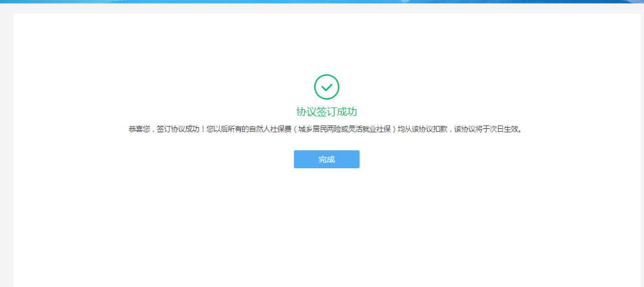644x287 pixels.
Task: Click the 完成 button
Action: (327, 159)
